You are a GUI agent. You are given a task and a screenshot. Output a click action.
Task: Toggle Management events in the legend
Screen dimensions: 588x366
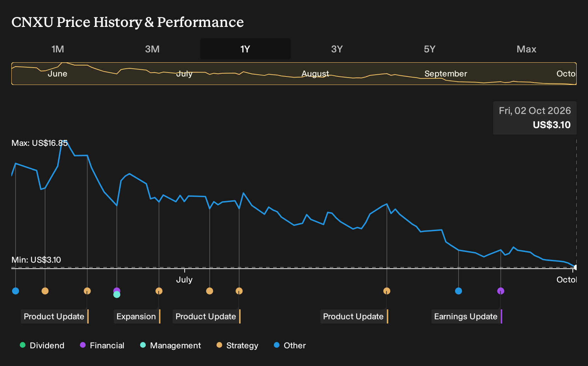coord(171,345)
